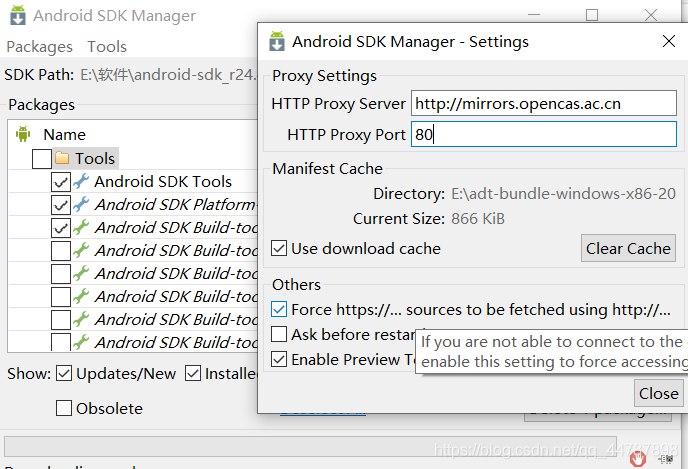Open the Packages menu in SDK Manager
This screenshot has height=469, width=688.
point(39,47)
